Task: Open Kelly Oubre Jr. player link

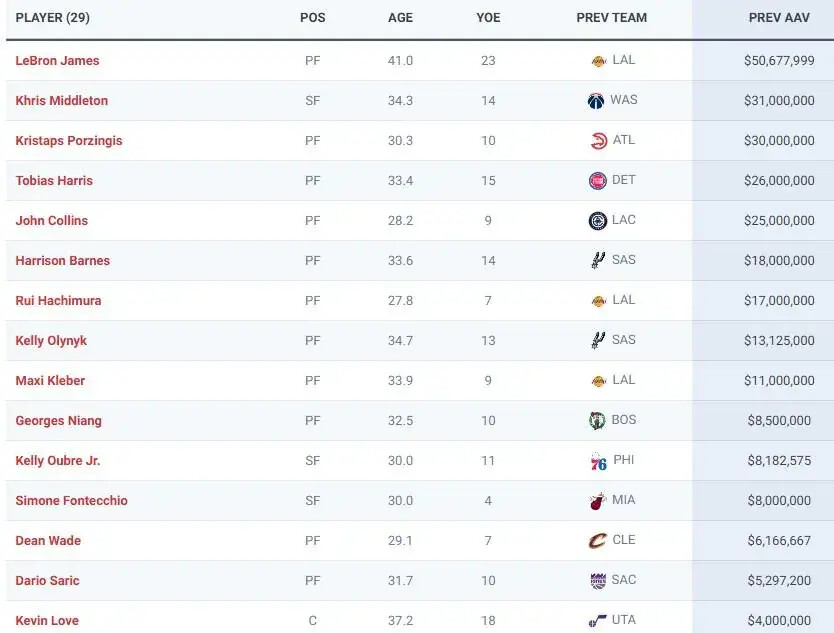Action: (58, 461)
